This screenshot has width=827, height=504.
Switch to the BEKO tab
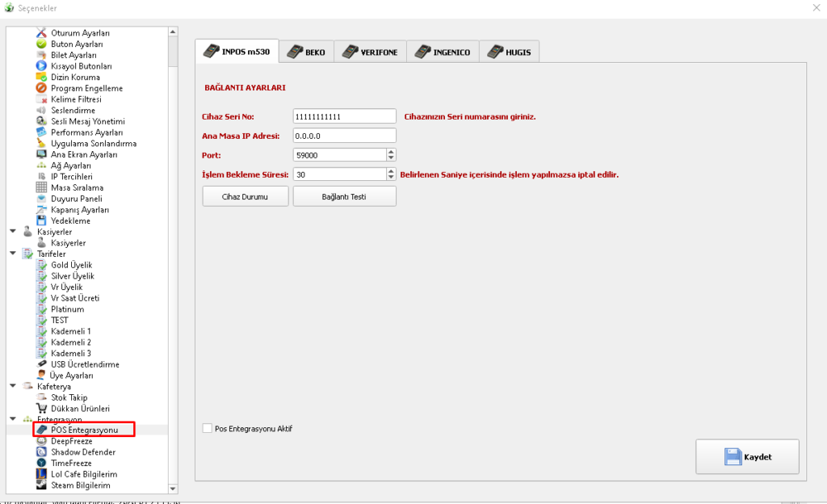click(307, 52)
